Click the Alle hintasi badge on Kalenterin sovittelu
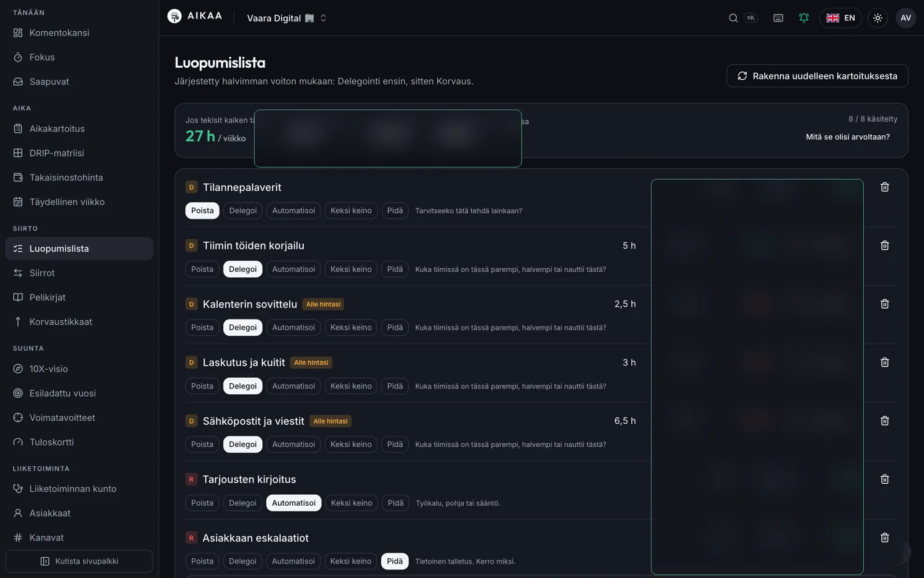Image resolution: width=924 pixels, height=578 pixels. (323, 304)
